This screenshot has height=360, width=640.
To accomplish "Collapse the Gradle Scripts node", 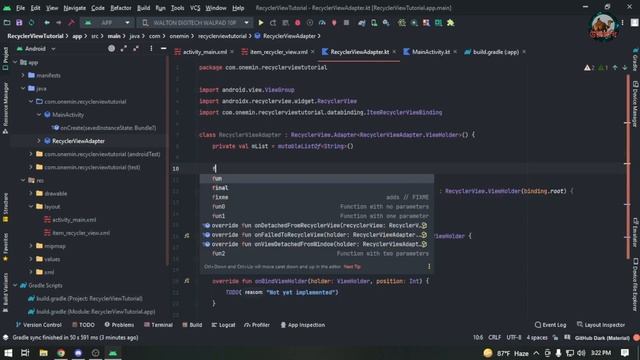I will tap(15, 285).
